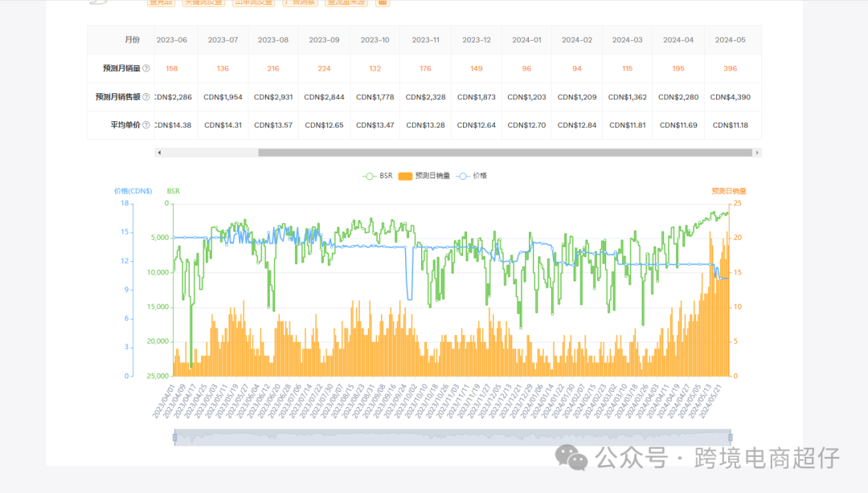Click the 224 sales value for 2023-09
This screenshot has height=493, width=868.
click(324, 69)
